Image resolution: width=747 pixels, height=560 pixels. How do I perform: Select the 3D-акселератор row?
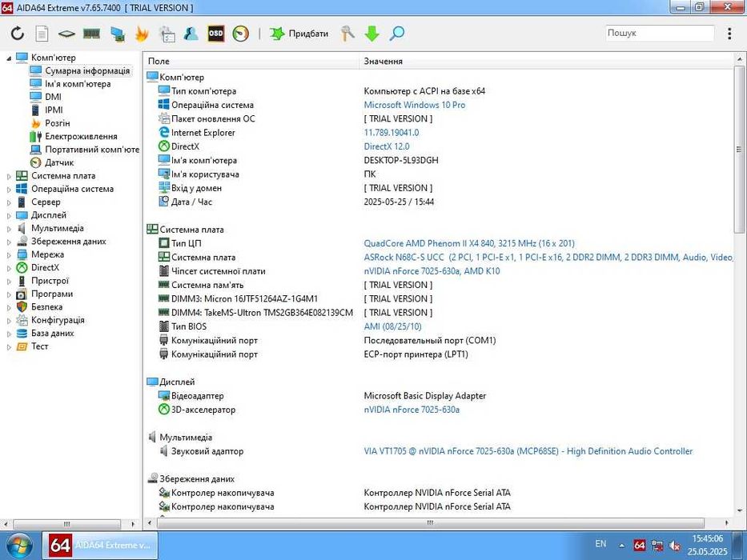438,410
